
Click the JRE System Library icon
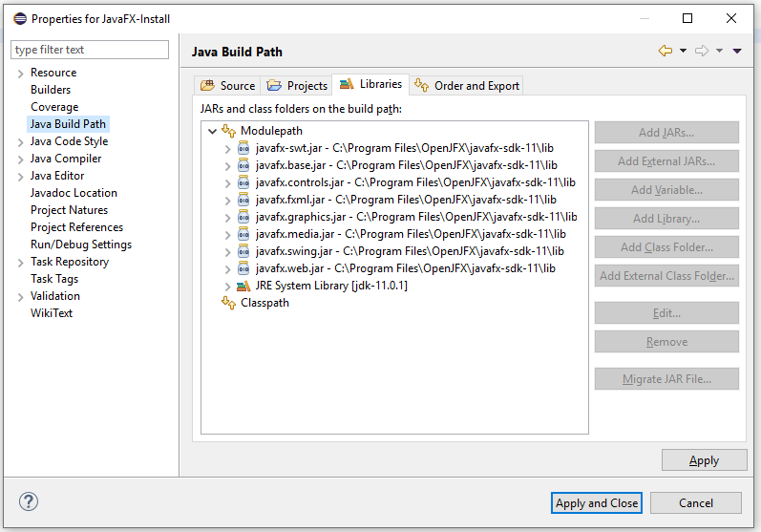pos(244,286)
